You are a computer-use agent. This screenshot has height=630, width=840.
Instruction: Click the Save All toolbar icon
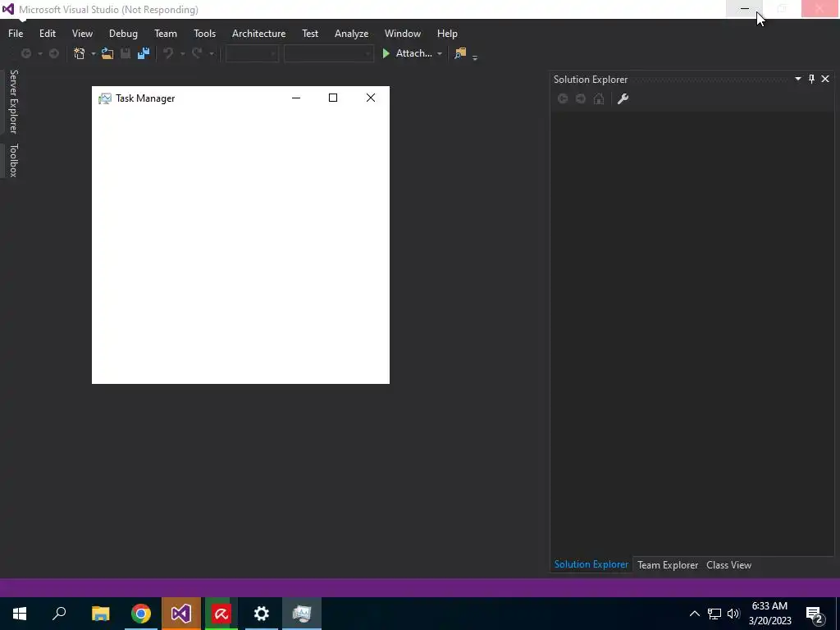pos(144,53)
